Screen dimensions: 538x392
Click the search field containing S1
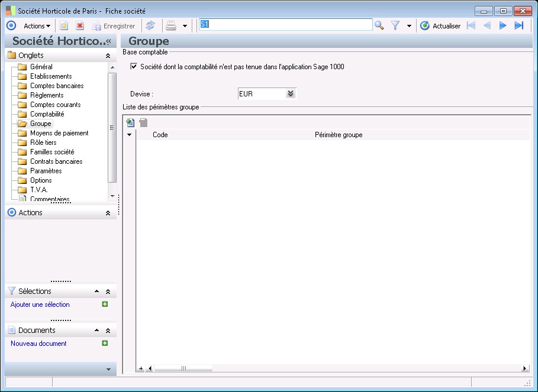(x=286, y=25)
